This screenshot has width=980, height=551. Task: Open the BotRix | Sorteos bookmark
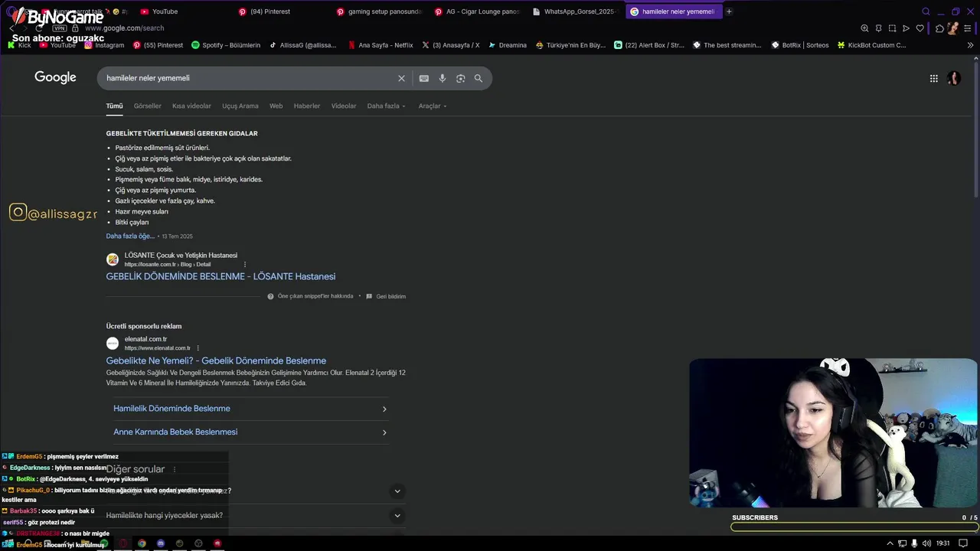[x=799, y=45]
